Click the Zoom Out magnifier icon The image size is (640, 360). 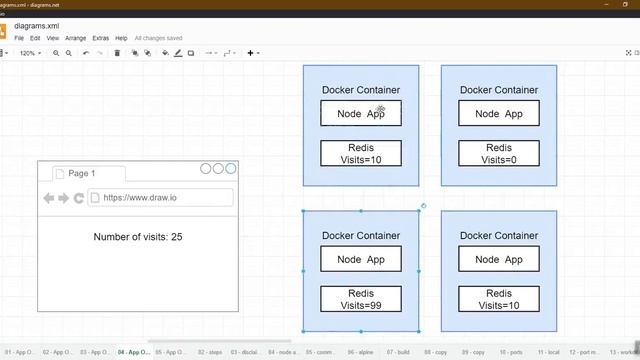[69, 53]
